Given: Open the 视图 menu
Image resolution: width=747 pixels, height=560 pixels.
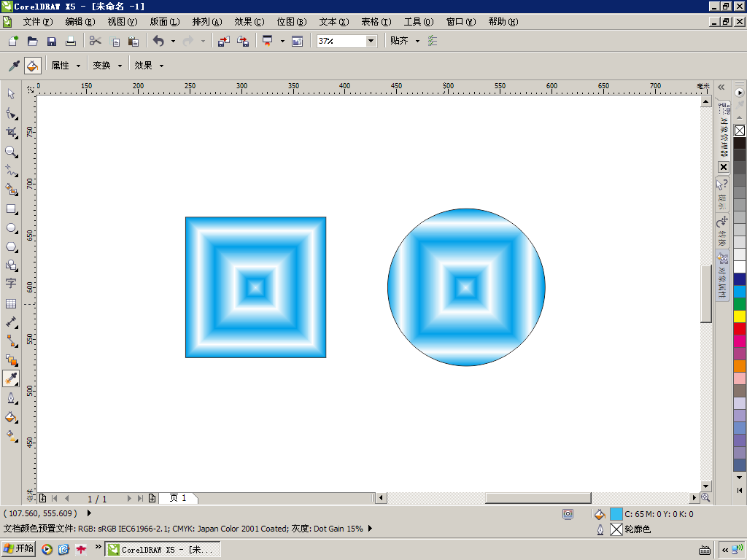Looking at the screenshot, I should tap(123, 22).
